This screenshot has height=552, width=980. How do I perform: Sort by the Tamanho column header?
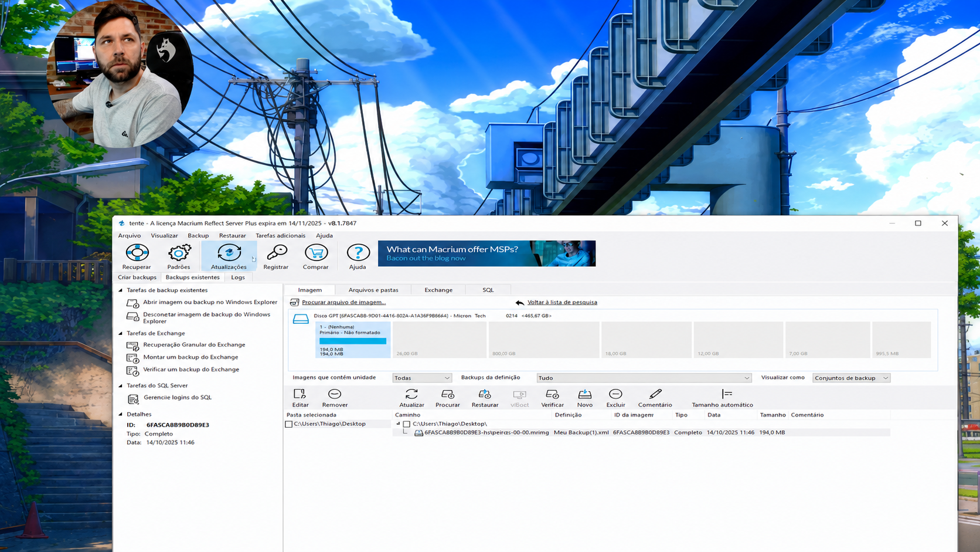(x=773, y=415)
